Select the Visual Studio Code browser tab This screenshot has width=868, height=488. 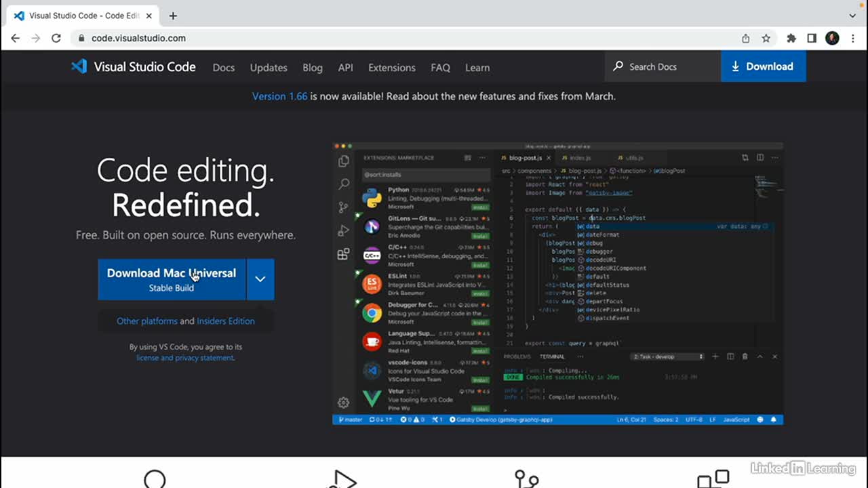coord(81,16)
